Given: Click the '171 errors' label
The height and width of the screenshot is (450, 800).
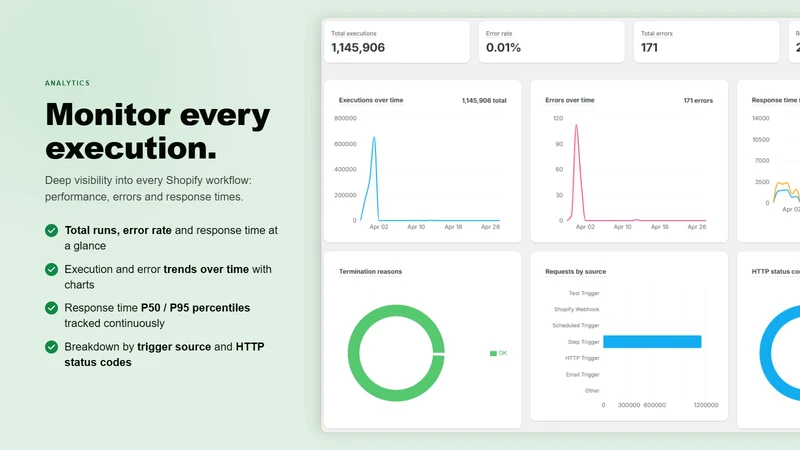Looking at the screenshot, I should 698,101.
